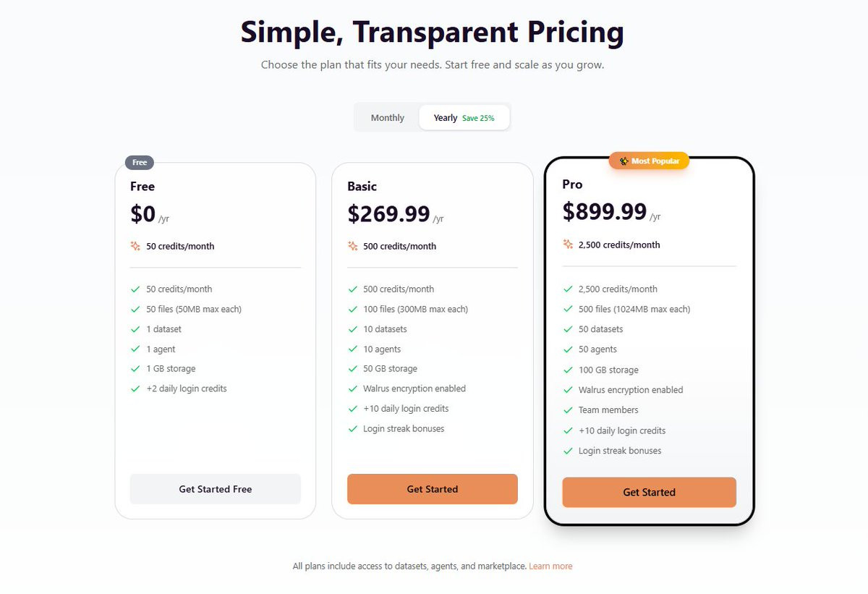Click Get Started Free button
Image resolution: width=868 pixels, height=594 pixels.
tap(216, 489)
